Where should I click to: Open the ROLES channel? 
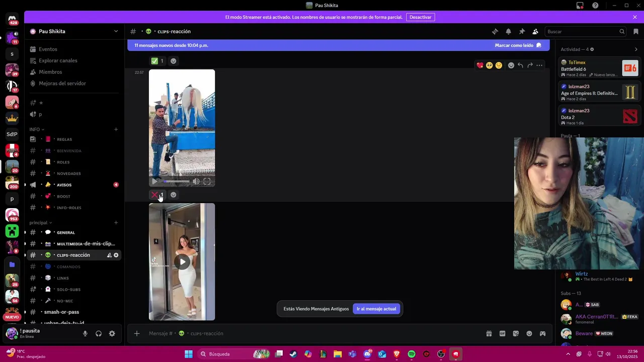point(74,162)
